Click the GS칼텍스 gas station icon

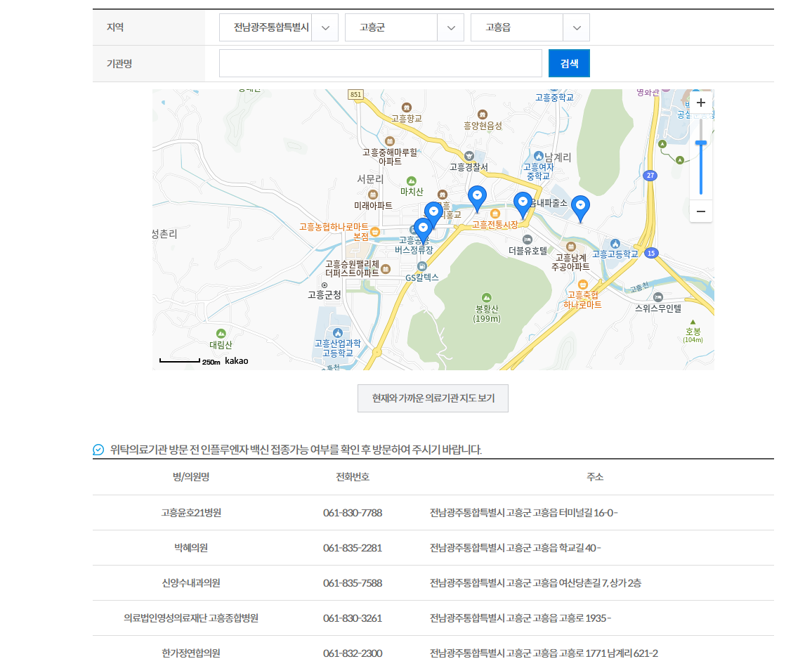pyautogui.click(x=422, y=266)
